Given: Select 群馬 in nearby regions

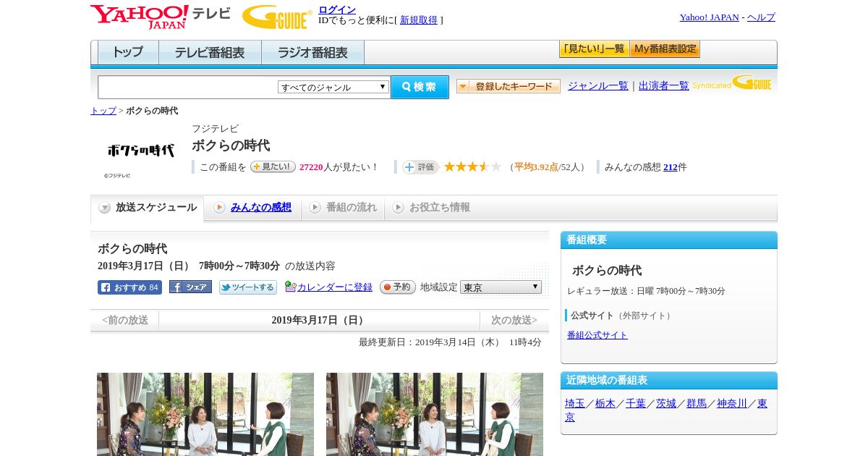Looking at the screenshot, I should coord(697,404).
